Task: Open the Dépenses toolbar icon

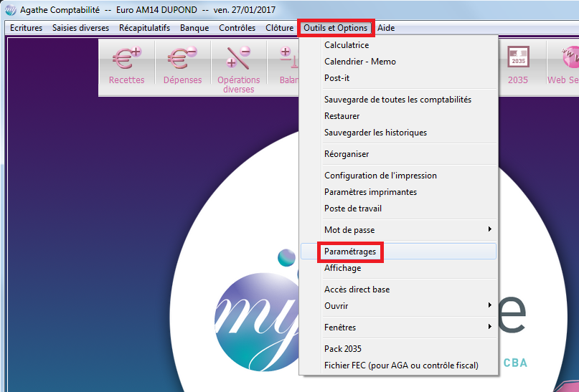Action: point(182,67)
